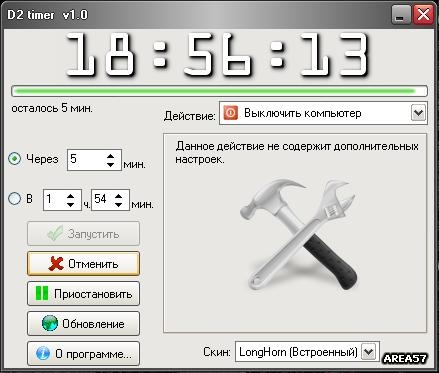
Task: Click the red power icon in Действие field
Action: pyautogui.click(x=231, y=113)
